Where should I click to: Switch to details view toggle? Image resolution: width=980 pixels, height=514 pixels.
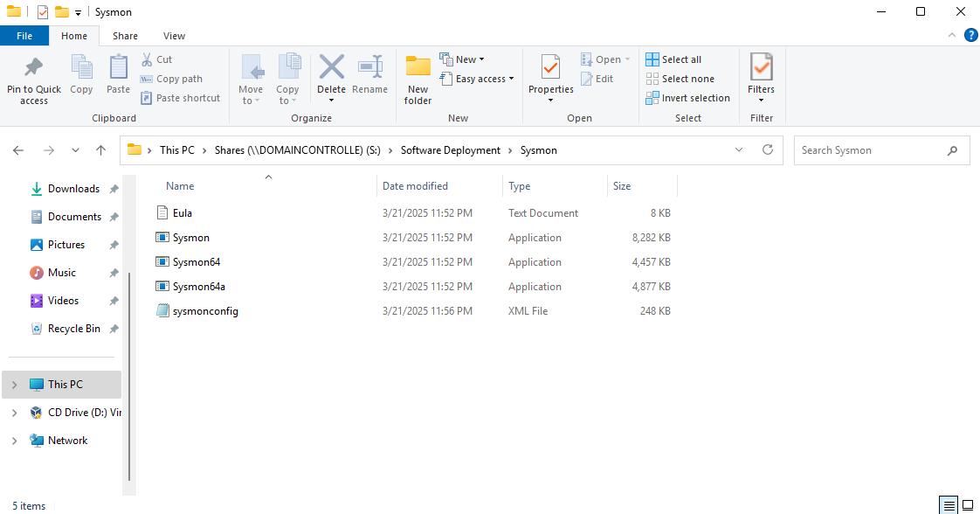(x=948, y=505)
